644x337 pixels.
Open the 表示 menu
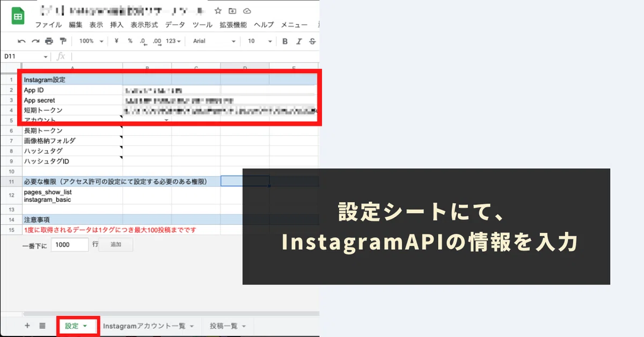click(x=96, y=25)
